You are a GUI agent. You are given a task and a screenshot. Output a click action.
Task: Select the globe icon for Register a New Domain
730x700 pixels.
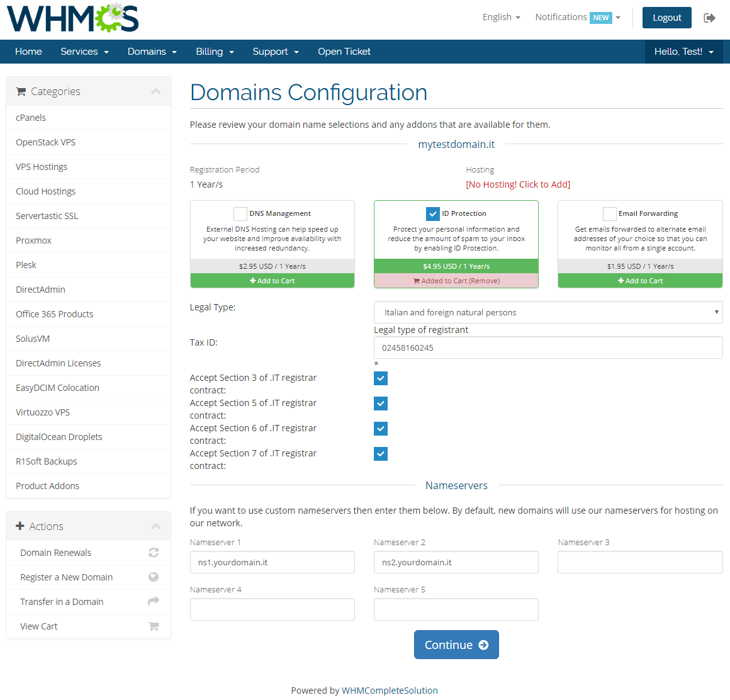tap(154, 577)
